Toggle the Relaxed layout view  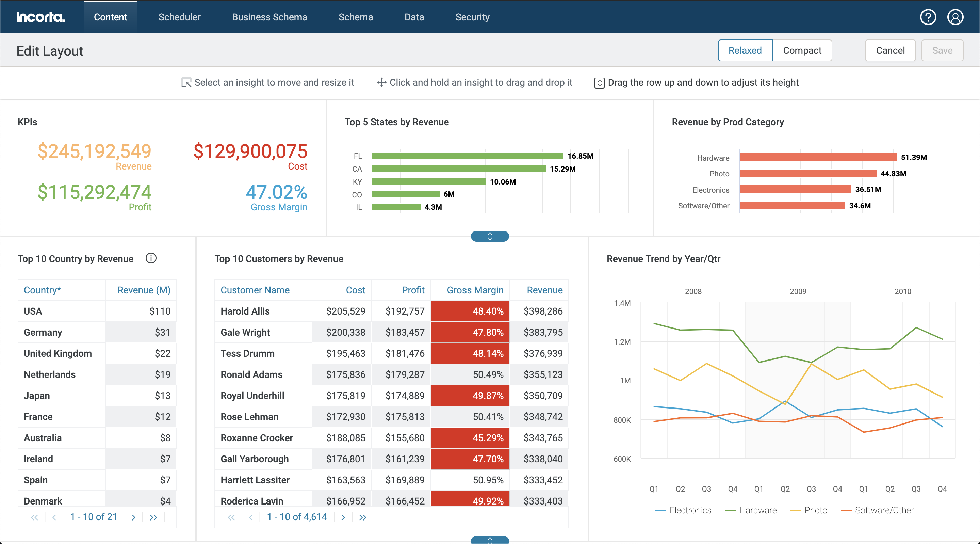tap(745, 50)
